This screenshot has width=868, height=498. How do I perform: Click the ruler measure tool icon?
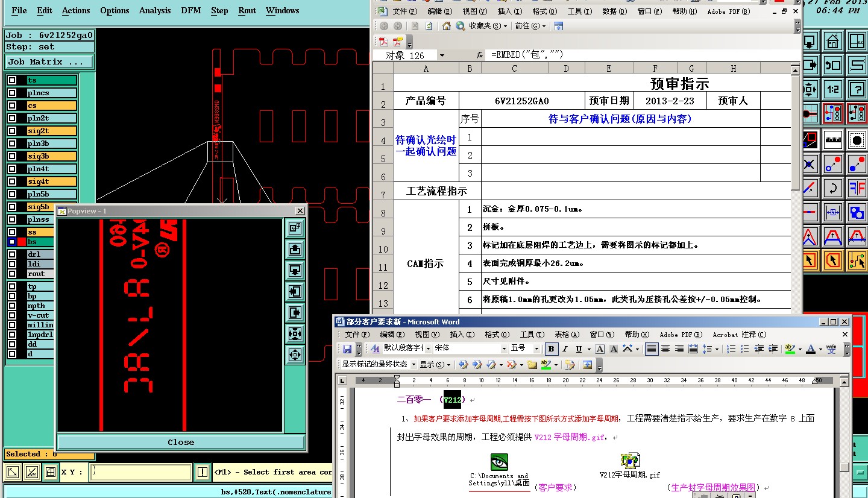pos(833,140)
